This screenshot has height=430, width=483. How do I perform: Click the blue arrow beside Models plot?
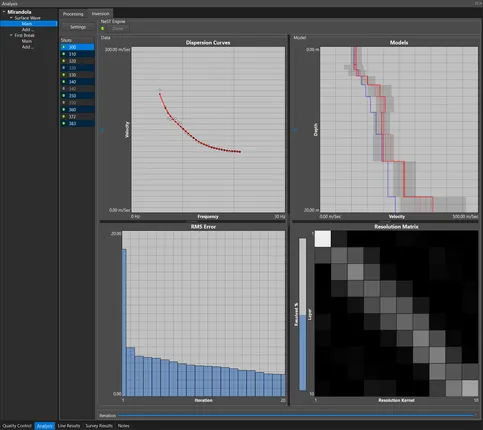[295, 130]
